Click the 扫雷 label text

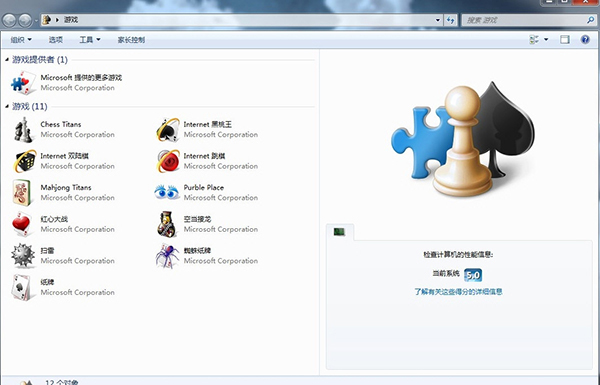pyautogui.click(x=47, y=250)
